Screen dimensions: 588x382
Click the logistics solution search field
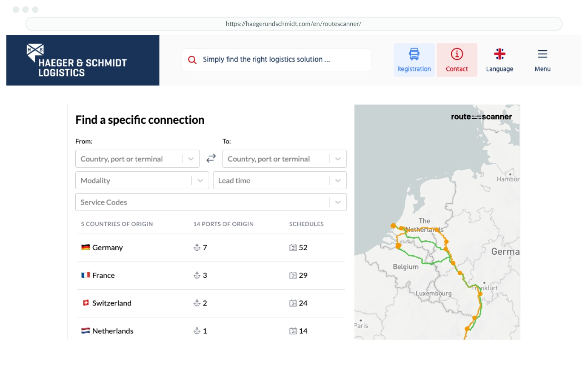point(277,60)
